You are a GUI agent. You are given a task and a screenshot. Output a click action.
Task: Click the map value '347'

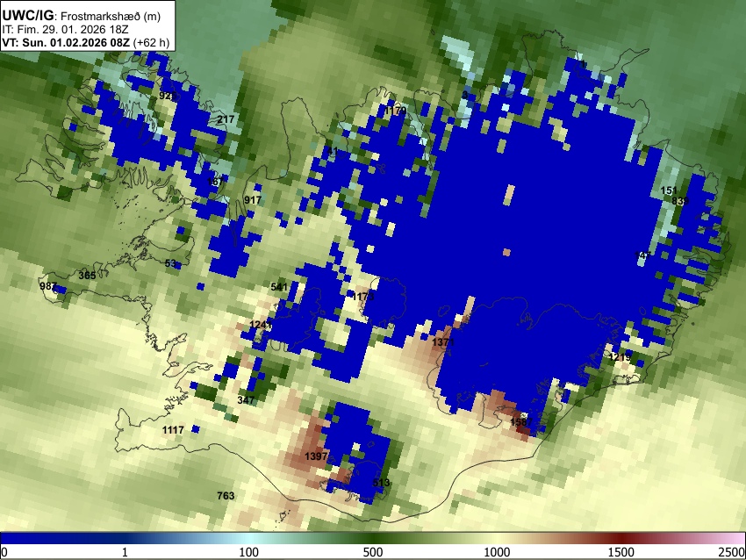point(246,400)
